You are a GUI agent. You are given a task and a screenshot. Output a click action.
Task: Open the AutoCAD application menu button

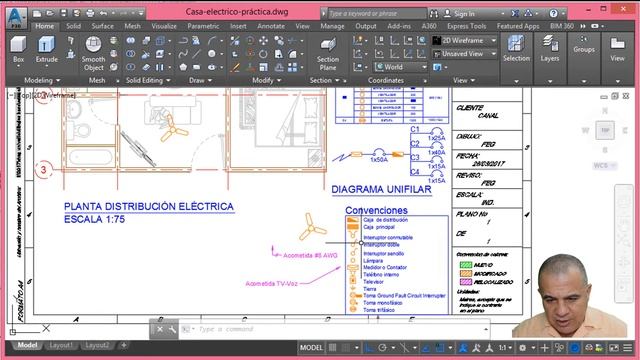(x=16, y=18)
